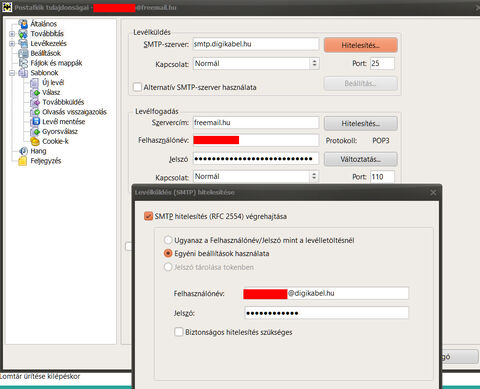Image resolution: width=480 pixels, height=389 pixels.
Task: Expand the Továbbítás tree node
Action: pos(12,34)
